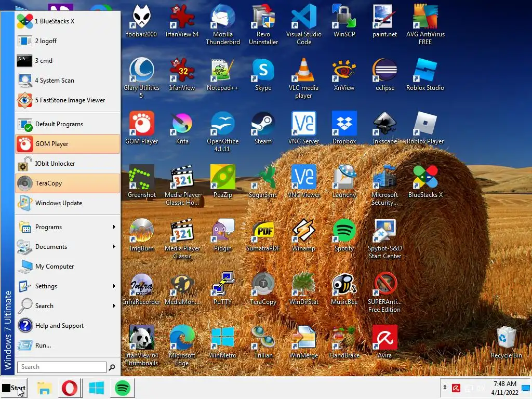Image resolution: width=532 pixels, height=399 pixels.
Task: Open the ImgBurn desktop icon
Action: pyautogui.click(x=141, y=235)
